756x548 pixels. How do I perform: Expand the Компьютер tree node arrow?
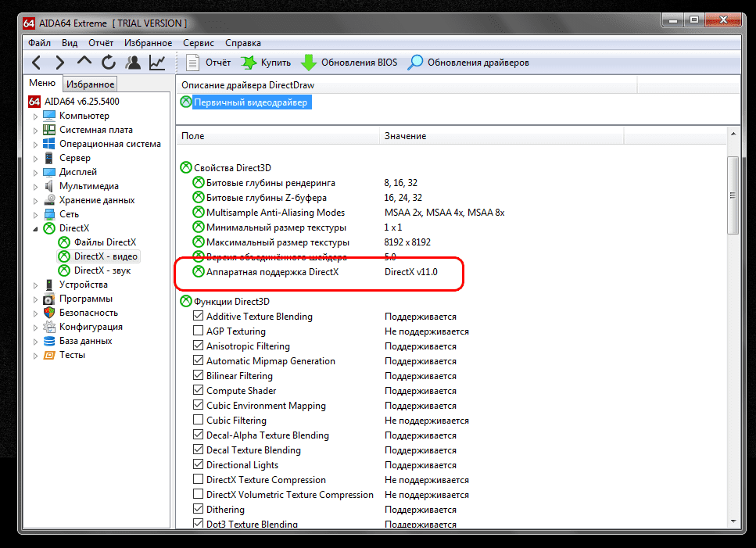(x=35, y=116)
